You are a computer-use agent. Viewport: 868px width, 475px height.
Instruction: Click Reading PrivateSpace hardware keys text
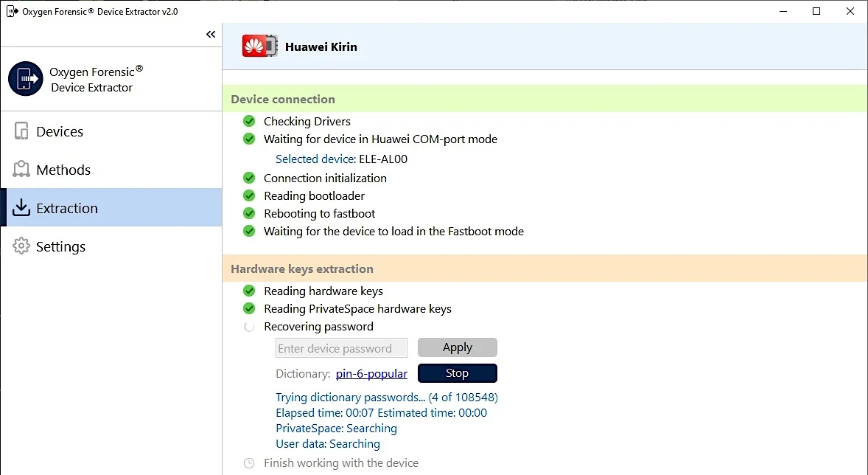click(357, 309)
